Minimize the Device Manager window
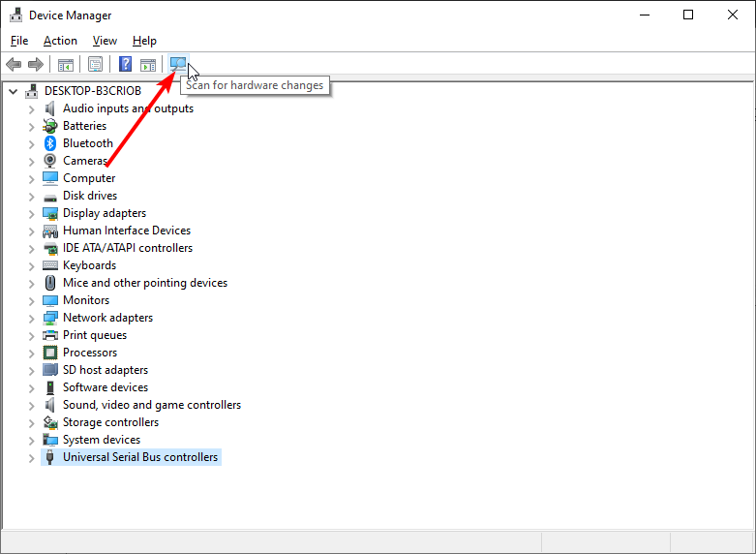This screenshot has height=554, width=756. [645, 15]
